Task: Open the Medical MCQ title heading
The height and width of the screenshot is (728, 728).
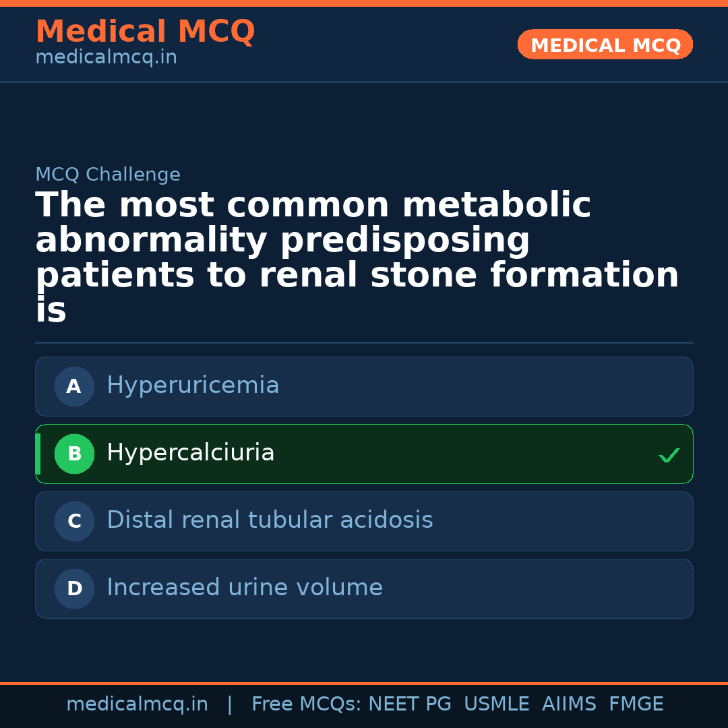Action: pyautogui.click(x=145, y=32)
